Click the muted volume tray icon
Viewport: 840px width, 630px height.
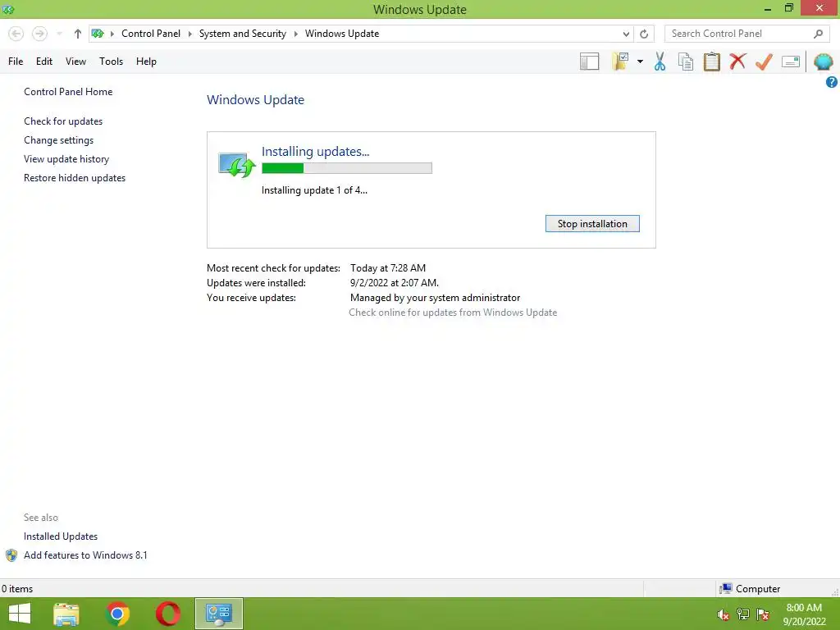click(x=724, y=614)
